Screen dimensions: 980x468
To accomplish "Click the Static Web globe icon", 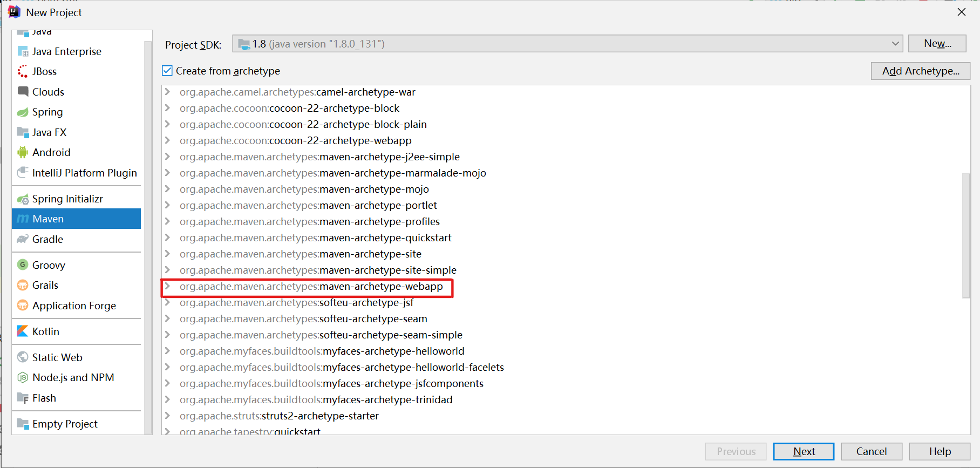I will 23,357.
